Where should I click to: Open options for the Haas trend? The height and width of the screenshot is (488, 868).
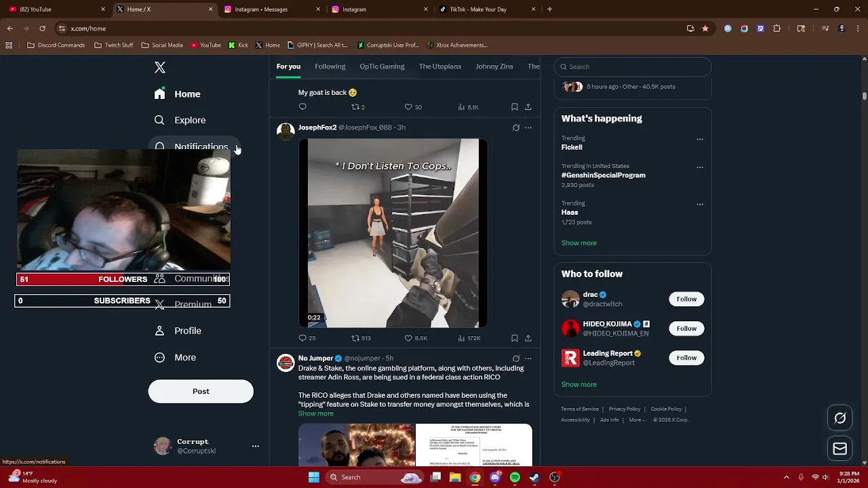click(x=700, y=204)
